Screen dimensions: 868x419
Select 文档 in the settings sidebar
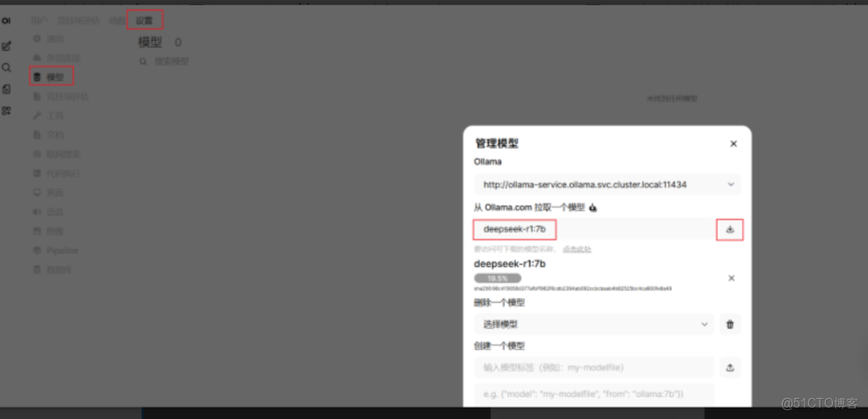point(48,135)
